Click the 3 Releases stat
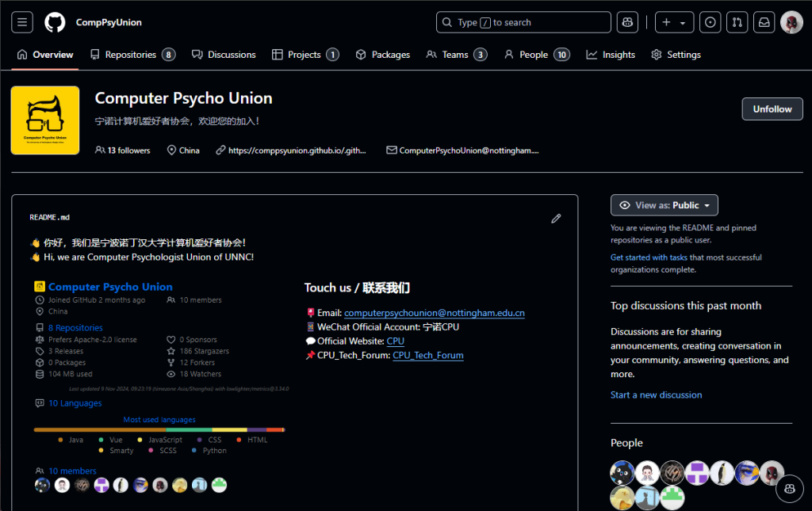Screen dimensions: 812x511 66,351
